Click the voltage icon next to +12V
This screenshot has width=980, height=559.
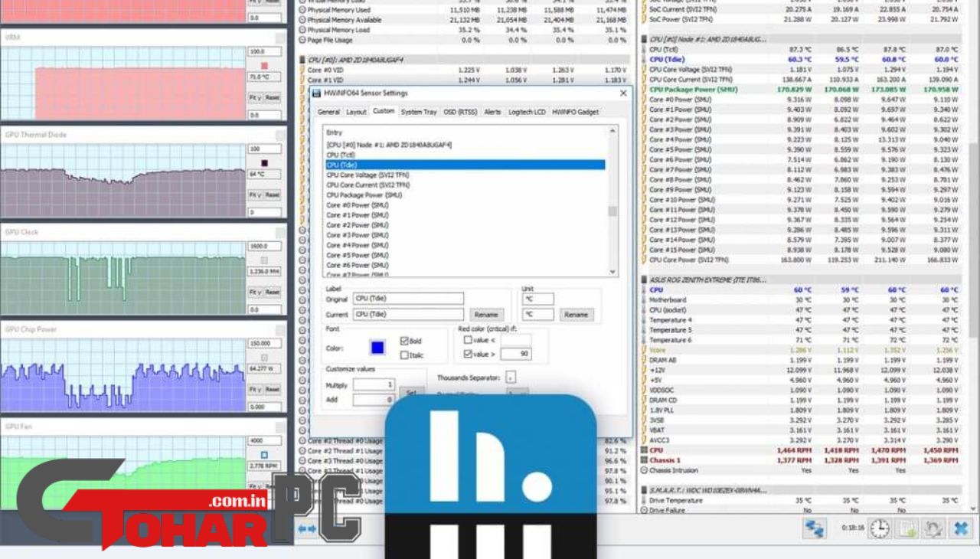pos(643,370)
